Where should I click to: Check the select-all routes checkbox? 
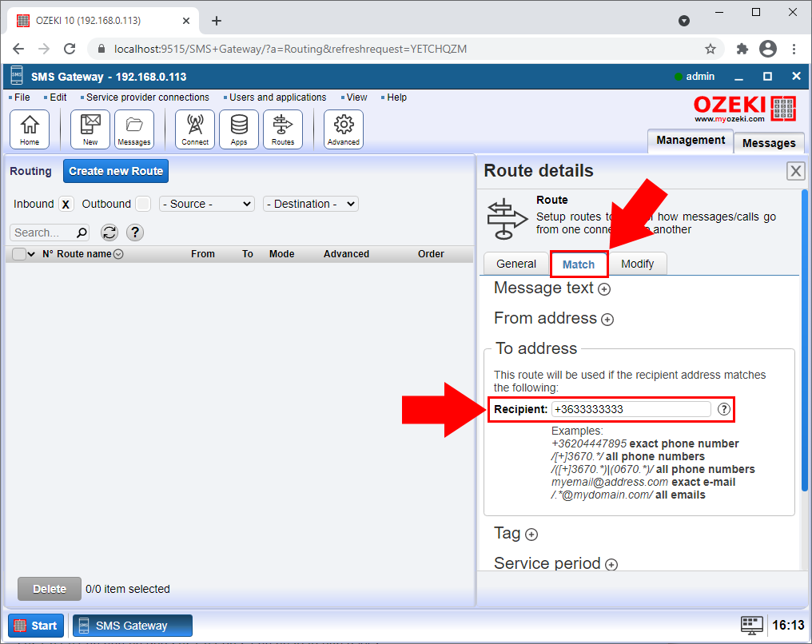click(18, 254)
